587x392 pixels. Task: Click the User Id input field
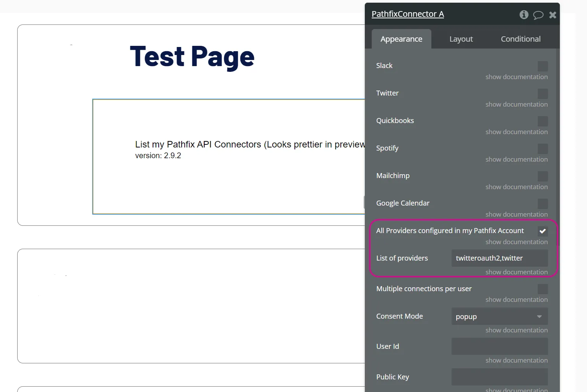pyautogui.click(x=499, y=347)
